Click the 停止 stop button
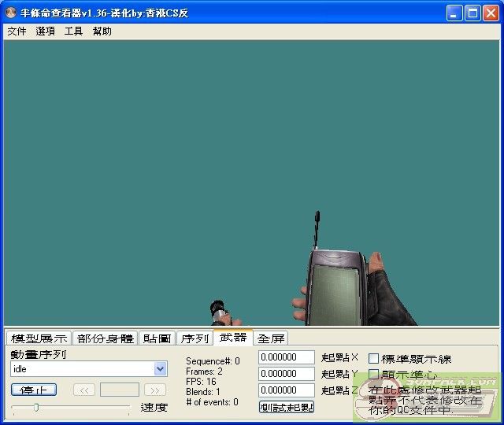 (34, 390)
